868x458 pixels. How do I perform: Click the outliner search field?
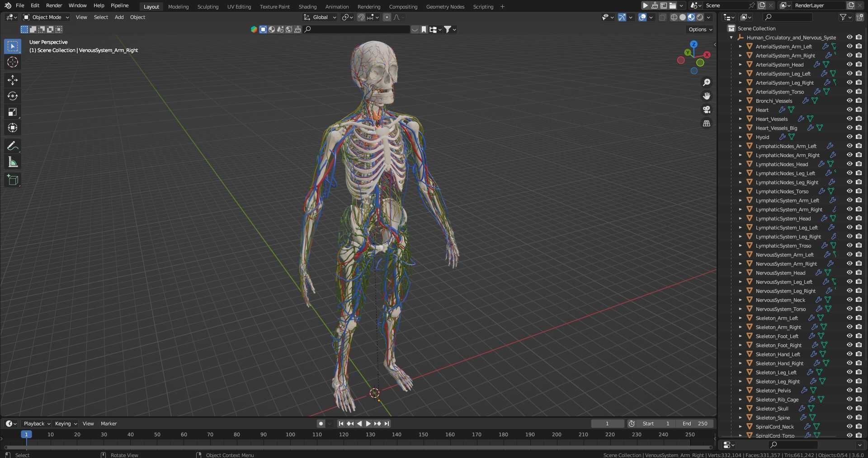click(788, 17)
